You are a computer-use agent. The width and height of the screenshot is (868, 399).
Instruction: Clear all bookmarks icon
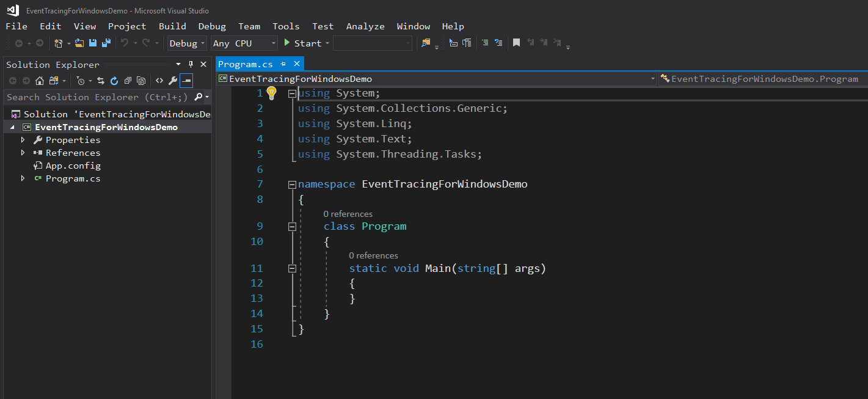[557, 43]
